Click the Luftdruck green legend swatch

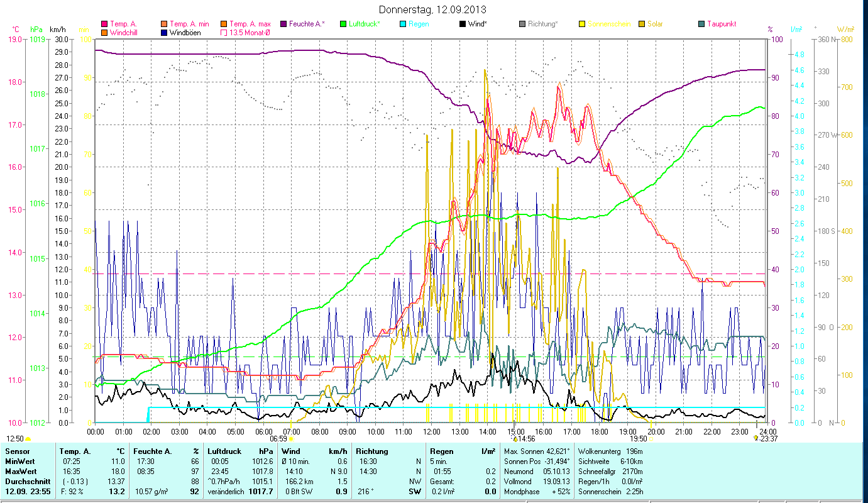343,24
